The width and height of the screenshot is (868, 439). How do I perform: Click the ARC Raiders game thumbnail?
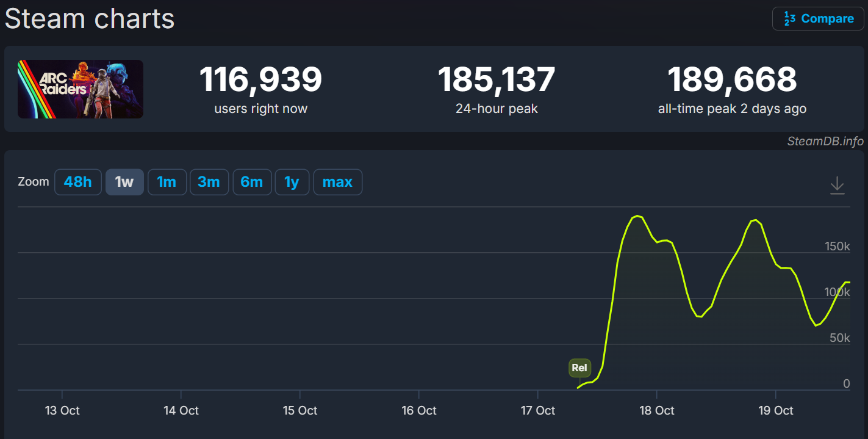pos(81,89)
